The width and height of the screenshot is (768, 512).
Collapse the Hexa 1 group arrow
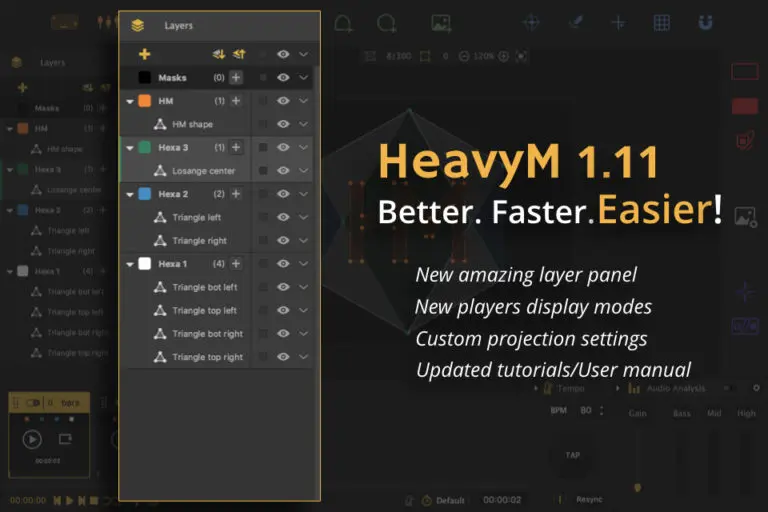pyautogui.click(x=130, y=264)
